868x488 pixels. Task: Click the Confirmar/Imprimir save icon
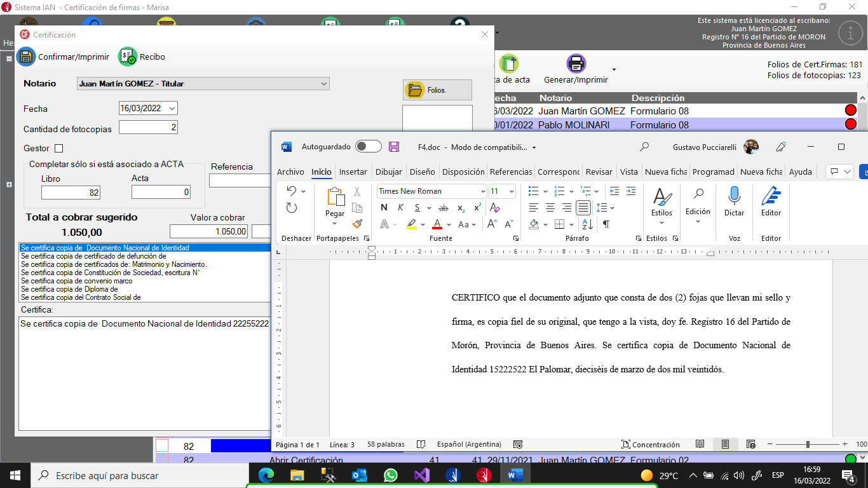26,57
